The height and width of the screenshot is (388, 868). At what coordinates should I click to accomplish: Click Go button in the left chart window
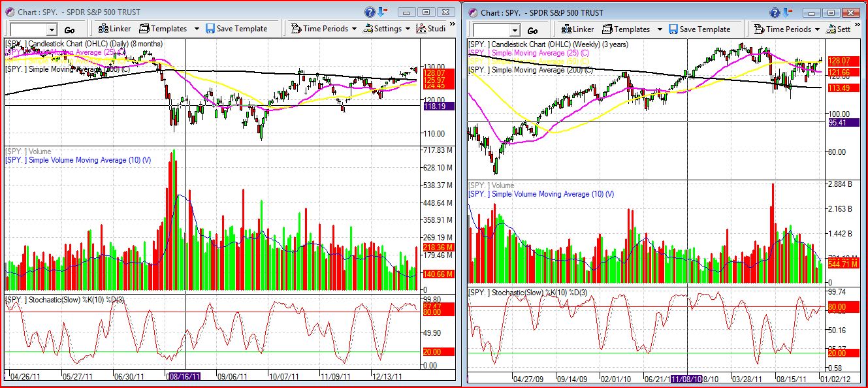point(70,29)
